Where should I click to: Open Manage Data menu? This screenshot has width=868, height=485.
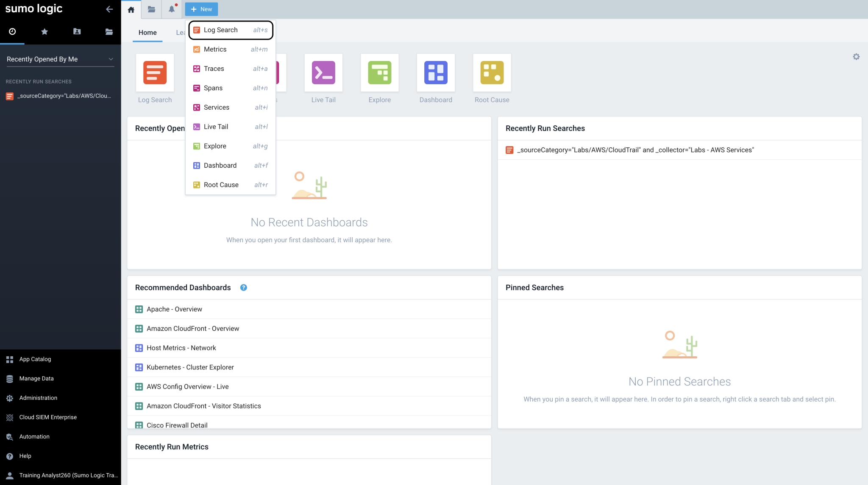click(60, 379)
